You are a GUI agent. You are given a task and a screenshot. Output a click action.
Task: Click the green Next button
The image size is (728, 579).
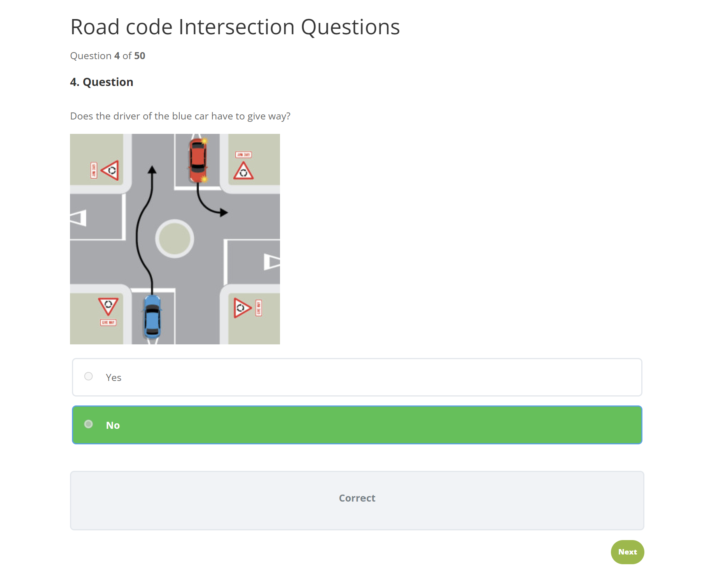pos(627,552)
